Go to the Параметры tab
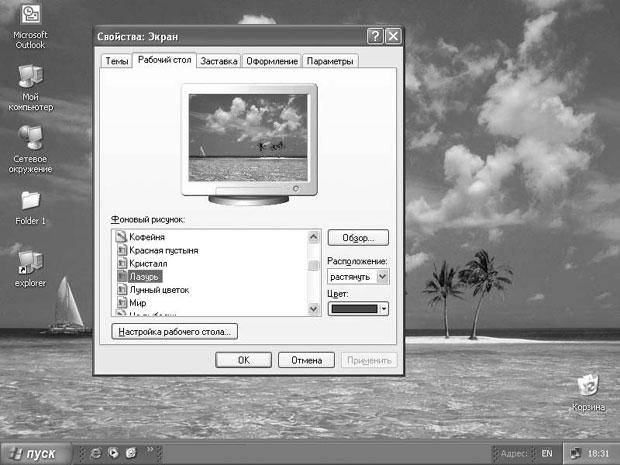Screen dimensions: 620x465 (330, 62)
